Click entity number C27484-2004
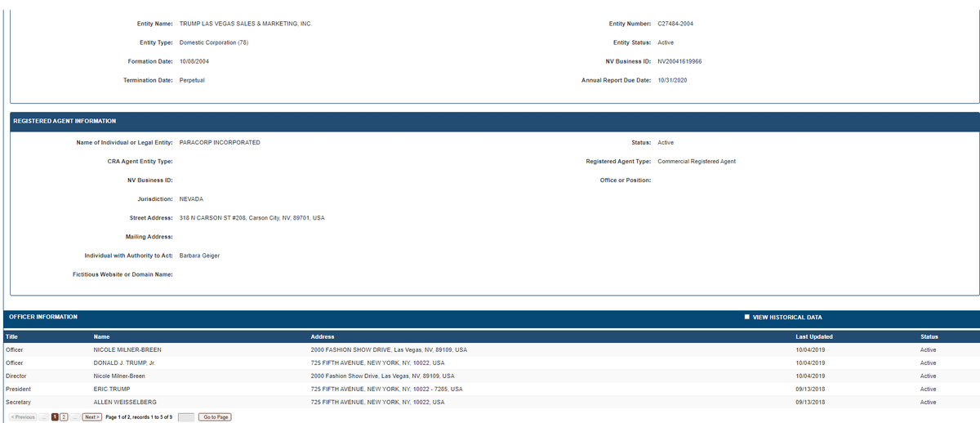Image resolution: width=980 pixels, height=423 pixels. point(675,24)
